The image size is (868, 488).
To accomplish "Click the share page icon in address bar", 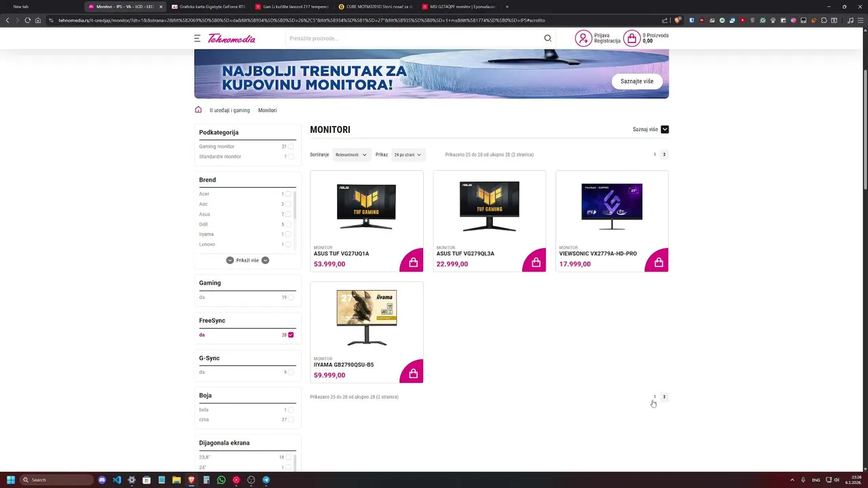I will (665, 20).
